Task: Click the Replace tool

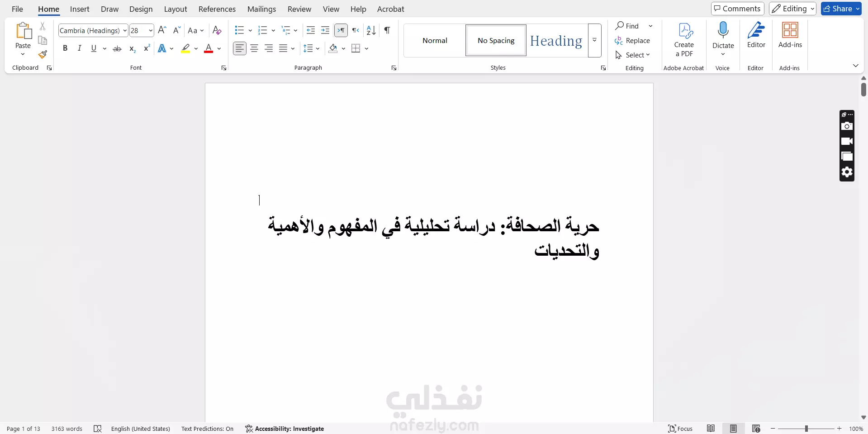Action: pyautogui.click(x=632, y=41)
